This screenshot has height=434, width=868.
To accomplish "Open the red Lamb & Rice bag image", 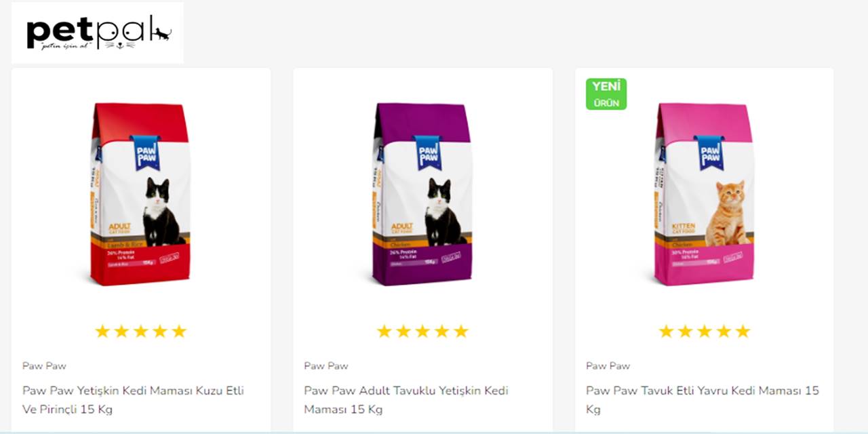I will click(x=140, y=194).
